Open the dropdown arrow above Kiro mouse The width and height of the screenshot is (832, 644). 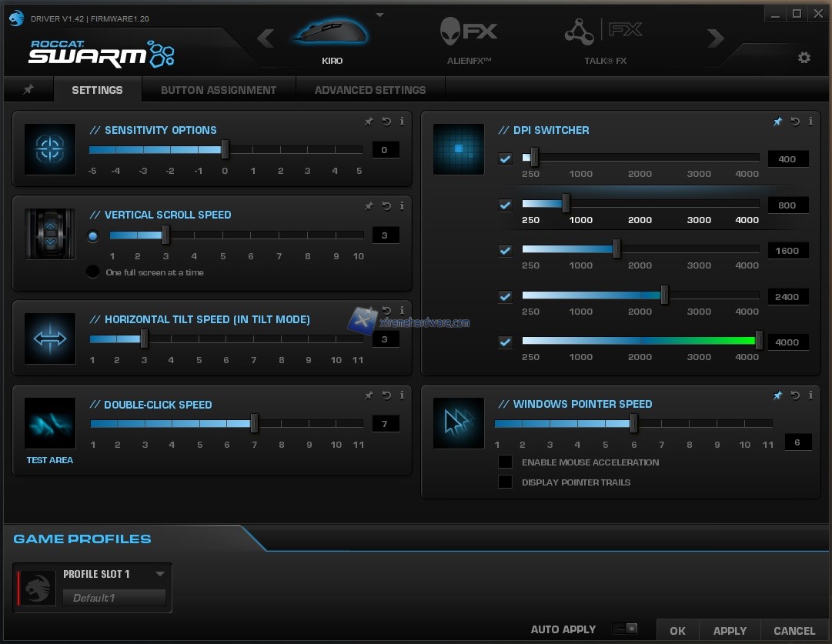pyautogui.click(x=379, y=15)
